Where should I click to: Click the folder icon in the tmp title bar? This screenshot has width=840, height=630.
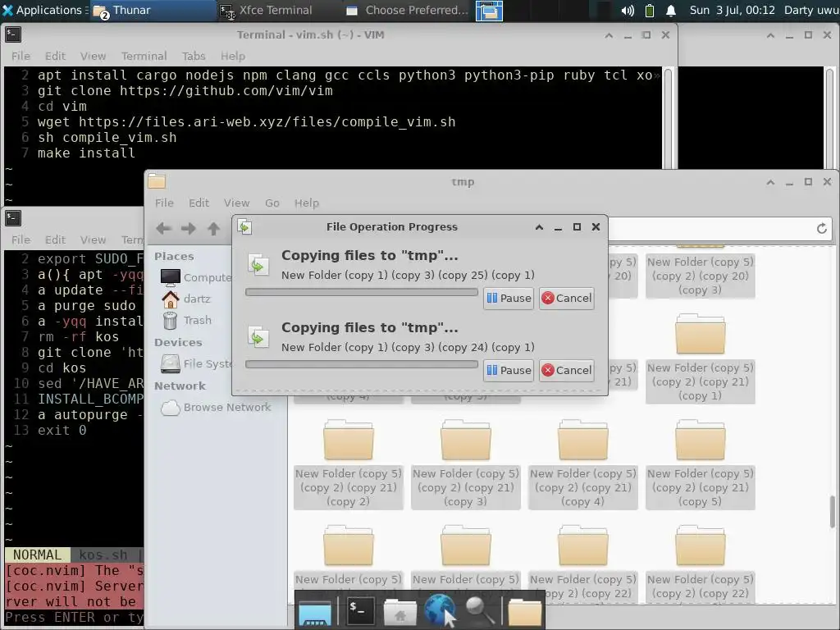(x=157, y=181)
